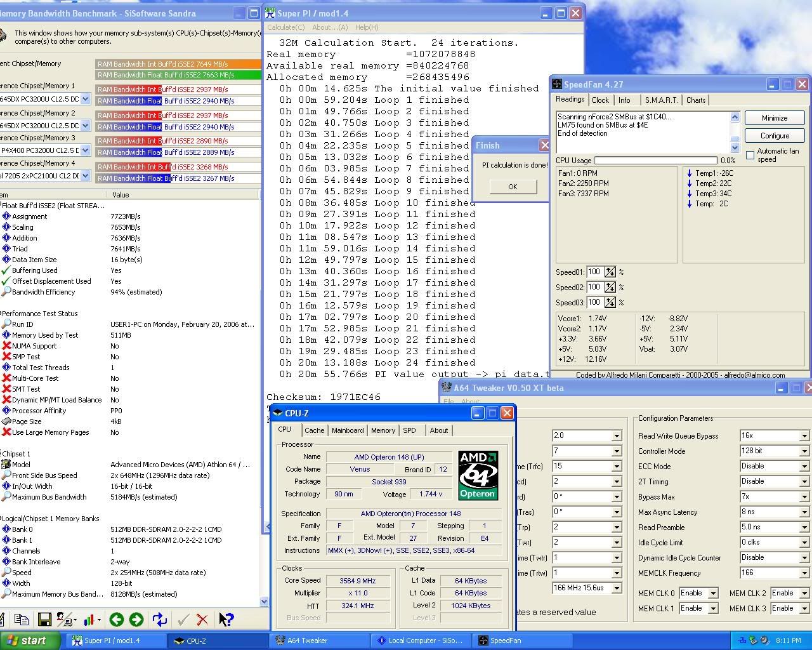Switch to the Mainboard tab in CPU-Z
The image size is (812, 650).
(348, 430)
